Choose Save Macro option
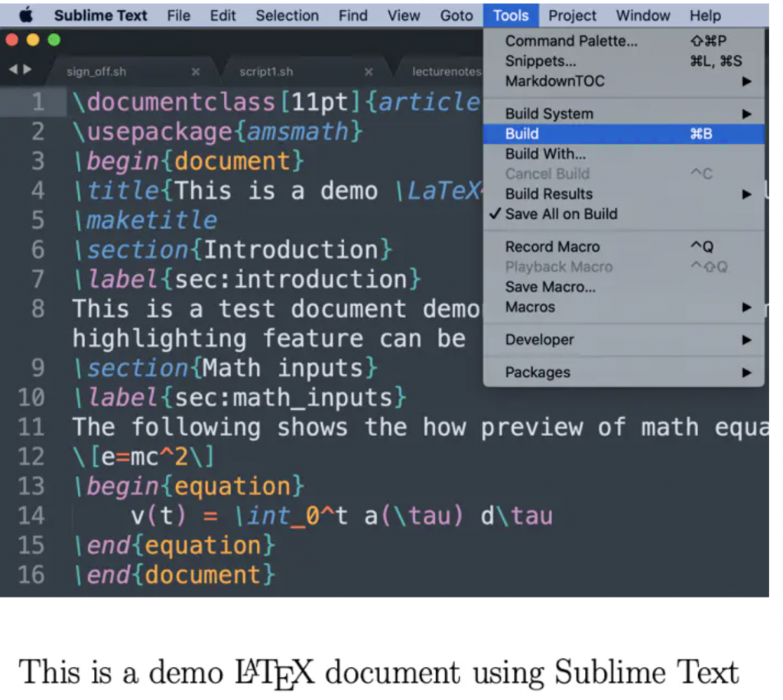 pos(624,287)
